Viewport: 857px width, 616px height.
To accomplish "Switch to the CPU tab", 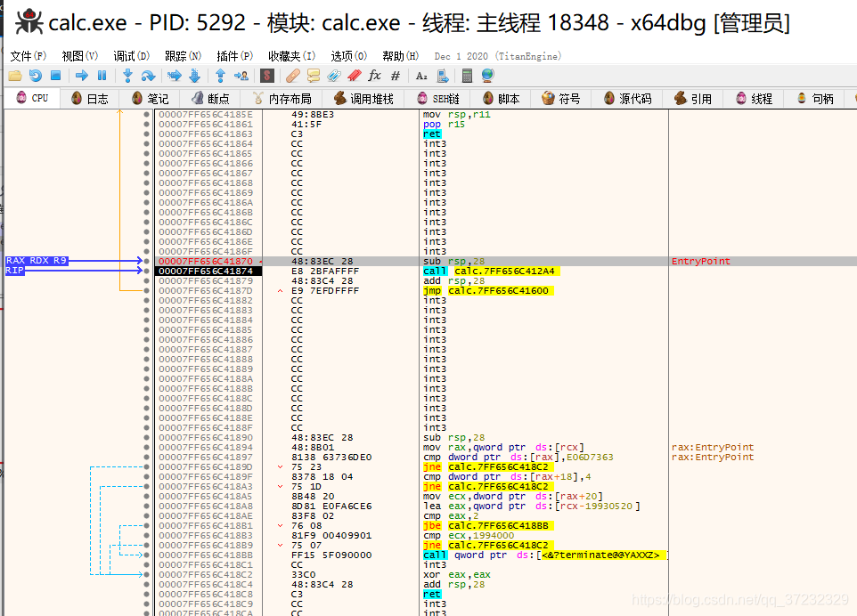I will click(x=32, y=98).
